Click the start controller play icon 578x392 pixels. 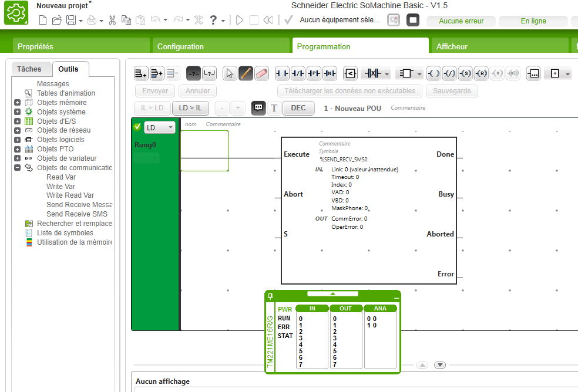(x=240, y=20)
